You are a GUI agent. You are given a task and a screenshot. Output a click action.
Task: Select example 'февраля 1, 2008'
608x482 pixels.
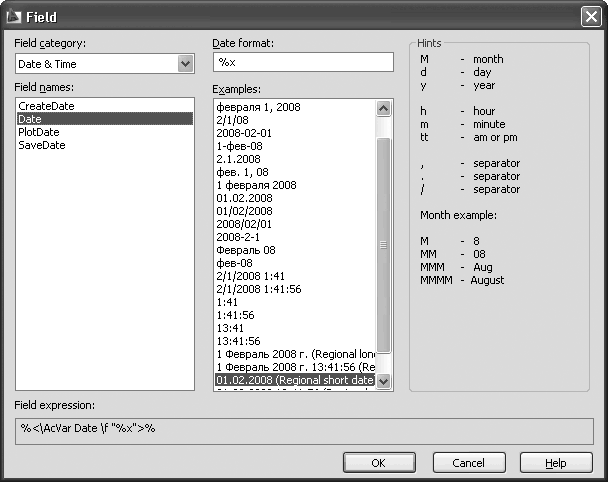click(x=258, y=107)
